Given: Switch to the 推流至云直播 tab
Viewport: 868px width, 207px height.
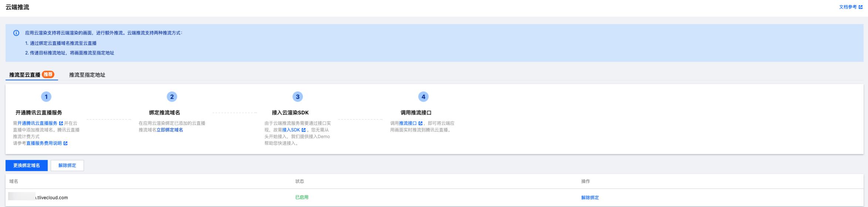Looking at the screenshot, I should [25, 75].
